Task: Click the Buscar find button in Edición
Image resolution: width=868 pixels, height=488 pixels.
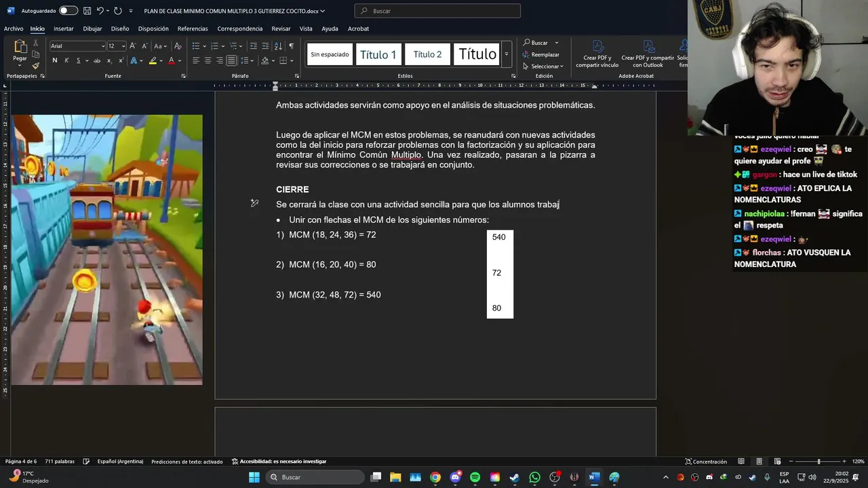Action: click(x=536, y=43)
